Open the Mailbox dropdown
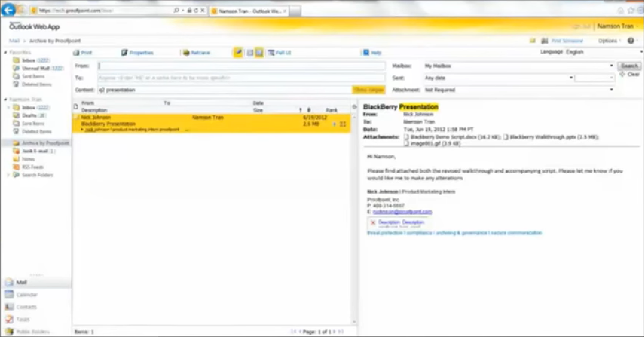 click(519, 66)
